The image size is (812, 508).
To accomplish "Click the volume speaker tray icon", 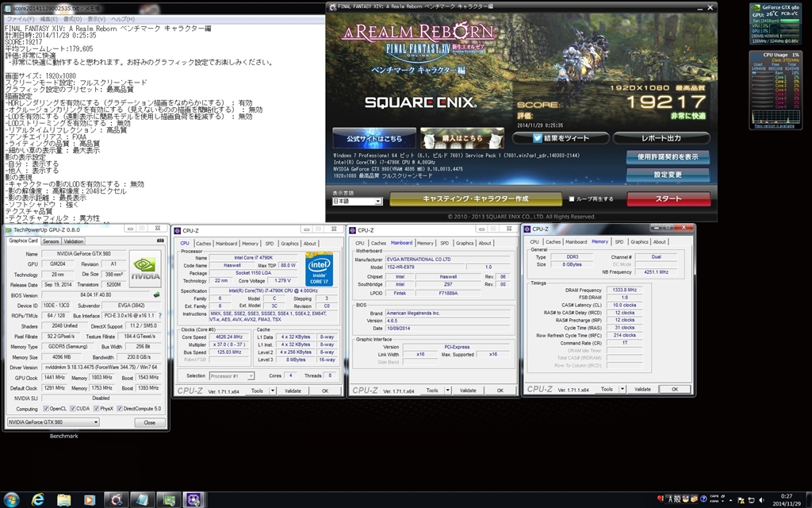I will click(x=762, y=500).
